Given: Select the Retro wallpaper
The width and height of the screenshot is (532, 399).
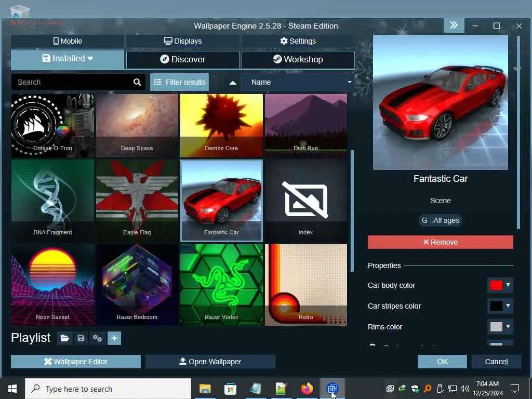Looking at the screenshot, I should coord(305,285).
